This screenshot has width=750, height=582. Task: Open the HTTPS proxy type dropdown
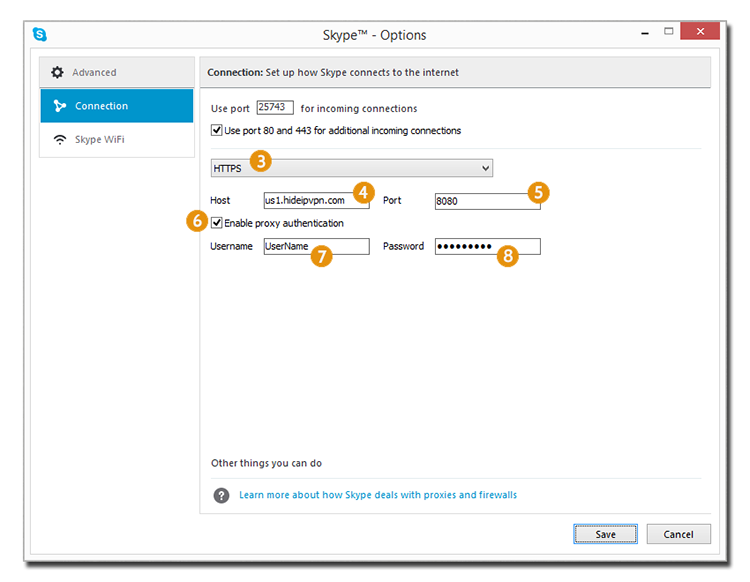(352, 168)
